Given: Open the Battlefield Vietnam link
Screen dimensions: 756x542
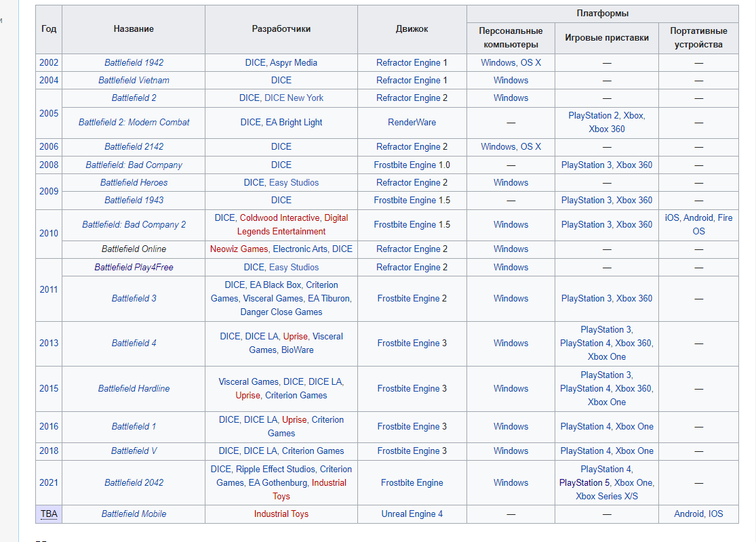Looking at the screenshot, I should coord(134,81).
